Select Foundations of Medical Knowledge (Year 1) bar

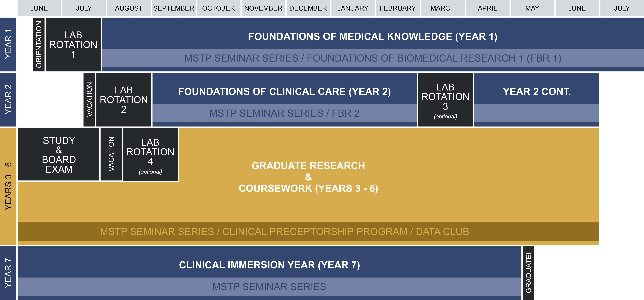point(372,37)
